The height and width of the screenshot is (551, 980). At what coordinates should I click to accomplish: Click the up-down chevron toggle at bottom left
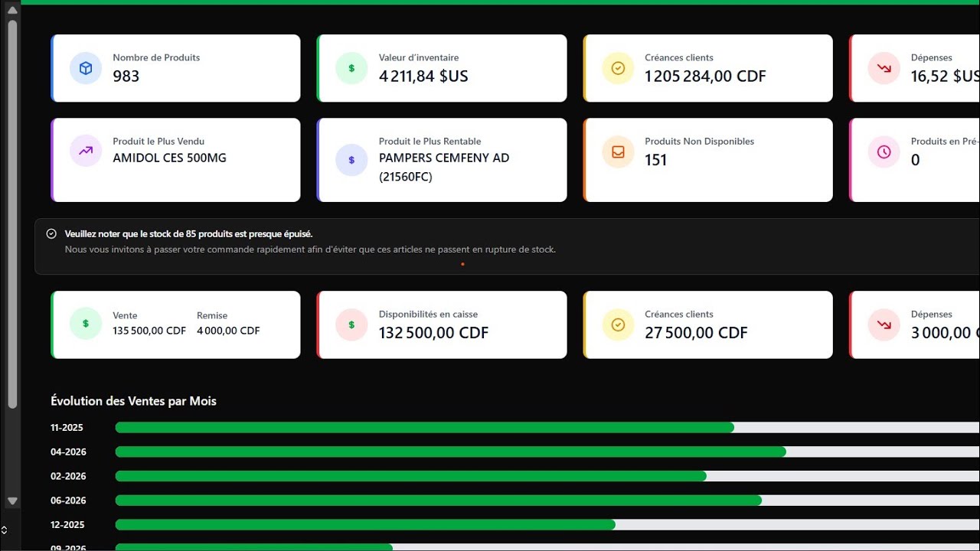click(x=4, y=530)
